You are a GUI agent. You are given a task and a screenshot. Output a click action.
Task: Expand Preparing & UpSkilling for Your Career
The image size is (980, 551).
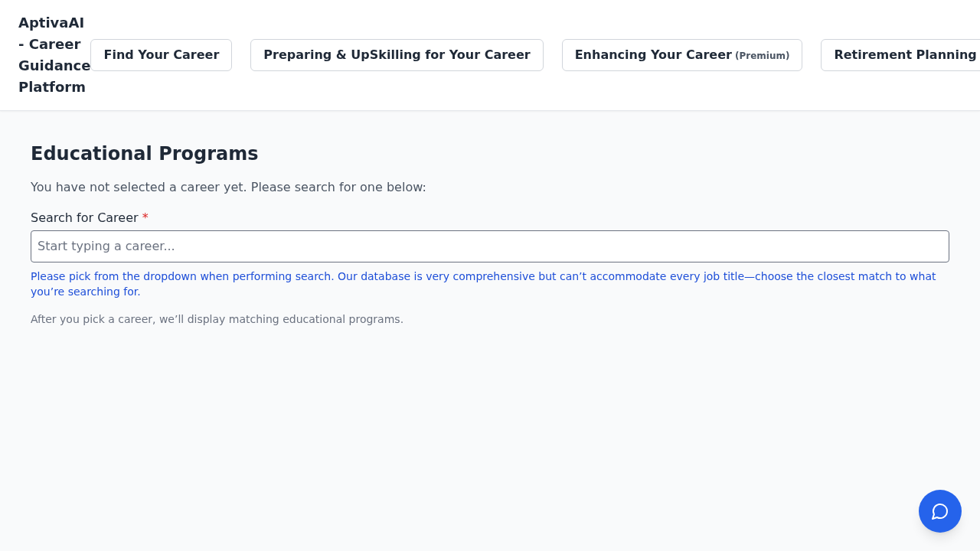coord(397,55)
